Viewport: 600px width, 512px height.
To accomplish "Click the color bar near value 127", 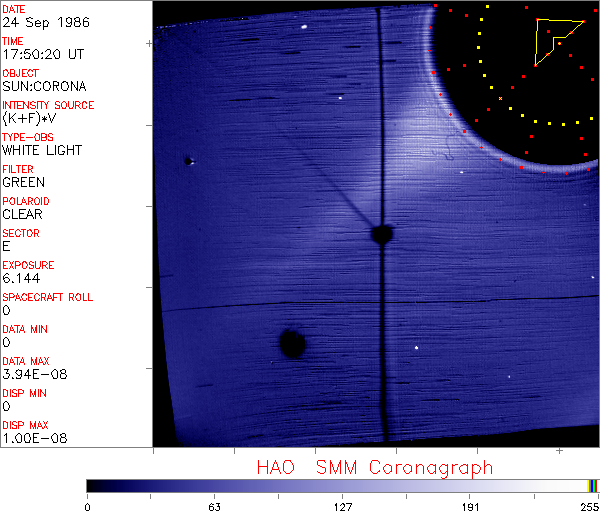I will tap(343, 485).
